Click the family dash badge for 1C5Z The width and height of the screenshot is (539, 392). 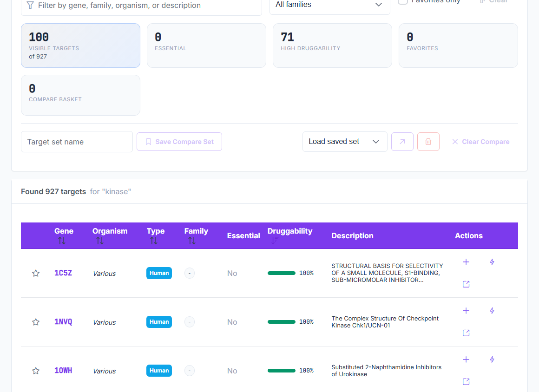point(190,273)
